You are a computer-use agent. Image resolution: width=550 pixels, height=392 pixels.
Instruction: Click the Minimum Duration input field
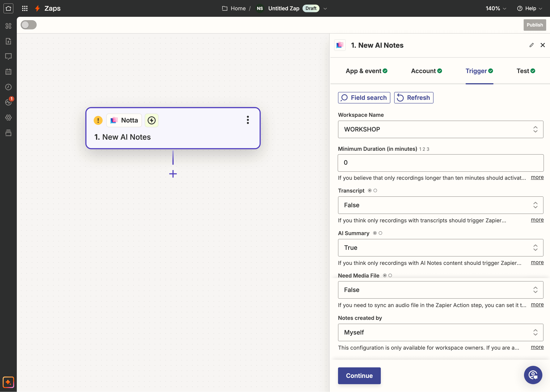click(441, 163)
